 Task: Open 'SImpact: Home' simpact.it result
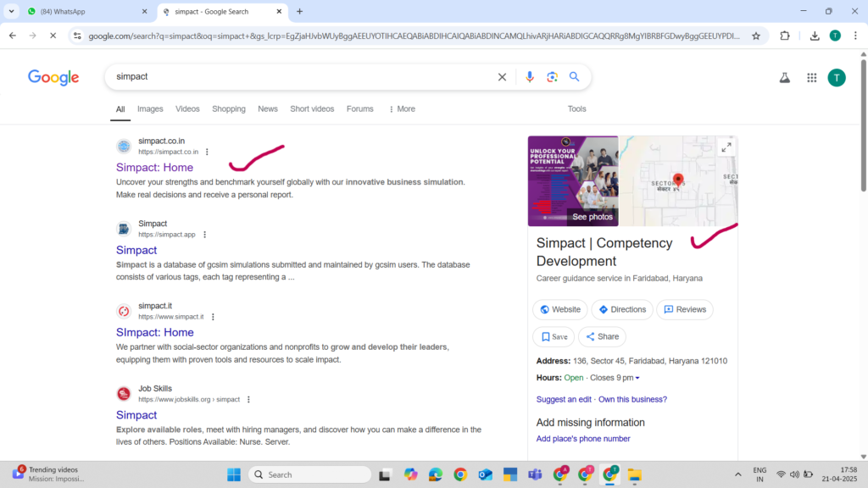click(x=154, y=332)
